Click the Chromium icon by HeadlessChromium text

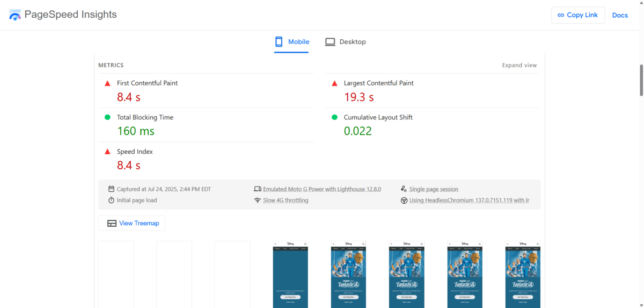tap(404, 200)
